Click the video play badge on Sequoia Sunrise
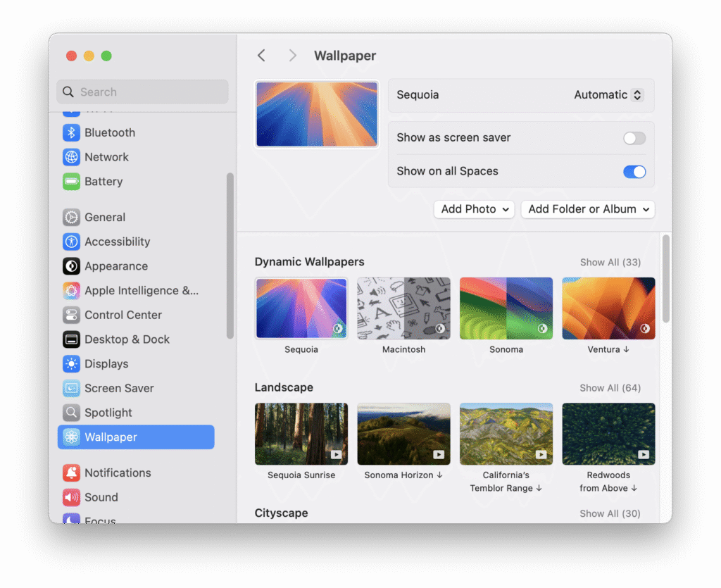The image size is (721, 588). click(x=336, y=454)
